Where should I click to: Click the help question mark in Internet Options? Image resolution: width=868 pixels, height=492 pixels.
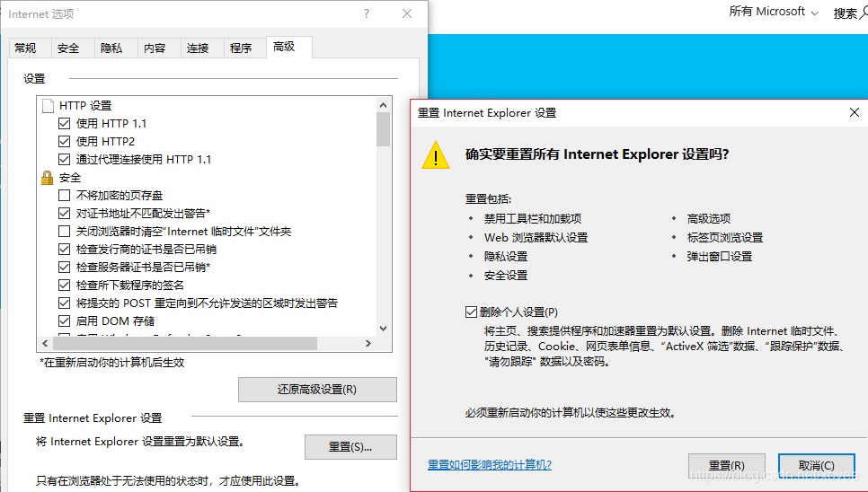(x=367, y=13)
